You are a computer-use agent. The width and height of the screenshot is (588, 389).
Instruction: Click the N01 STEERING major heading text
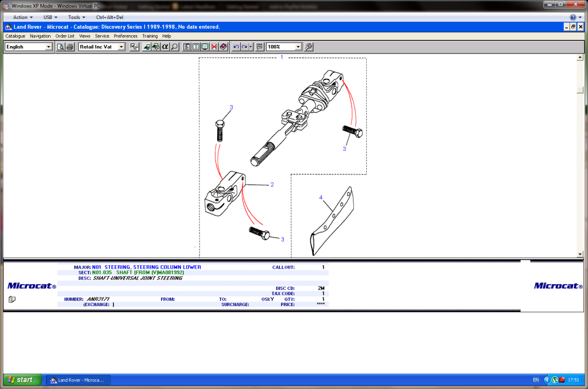pyautogui.click(x=147, y=267)
